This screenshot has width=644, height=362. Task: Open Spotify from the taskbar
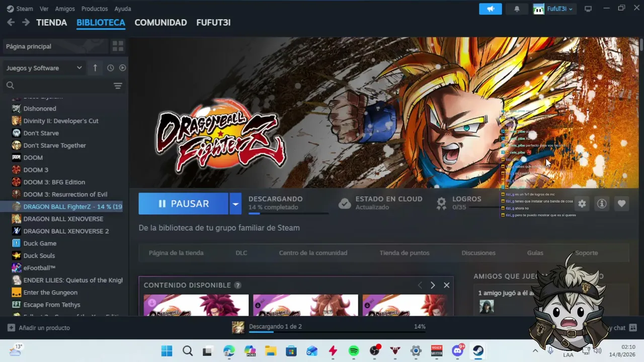pyautogui.click(x=354, y=351)
